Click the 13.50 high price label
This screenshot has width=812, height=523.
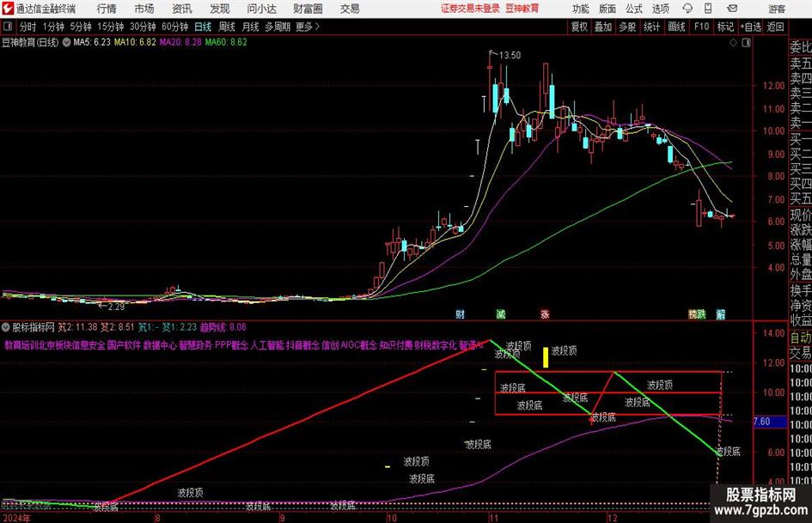tap(510, 55)
